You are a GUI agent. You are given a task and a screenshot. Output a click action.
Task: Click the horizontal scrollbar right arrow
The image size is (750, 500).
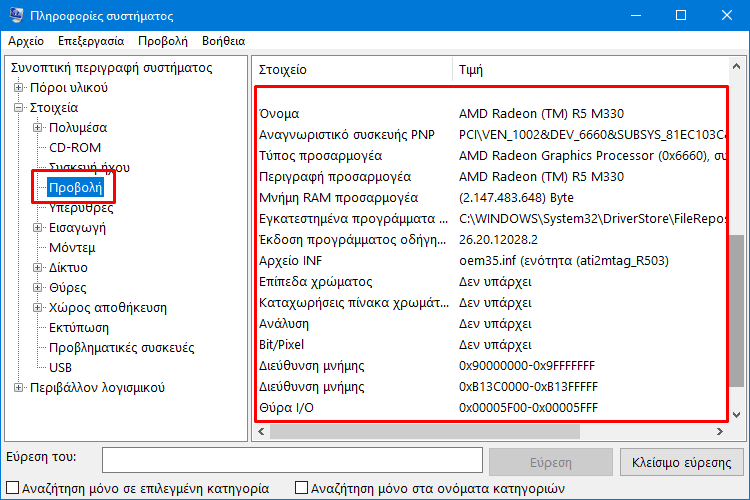tap(720, 432)
